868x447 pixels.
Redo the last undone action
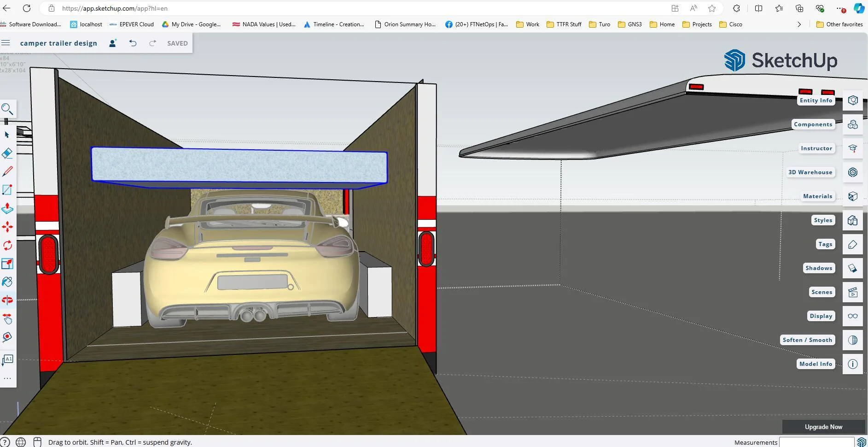152,43
